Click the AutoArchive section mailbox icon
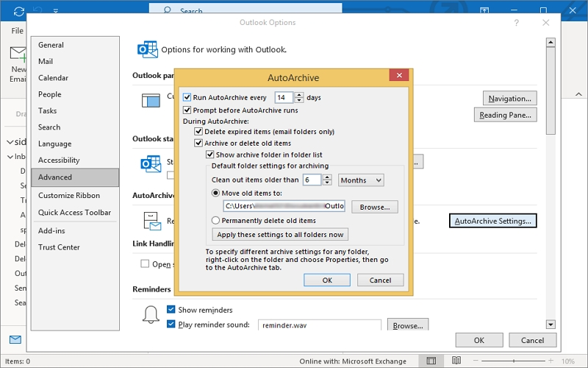This screenshot has height=368, width=588. click(152, 221)
